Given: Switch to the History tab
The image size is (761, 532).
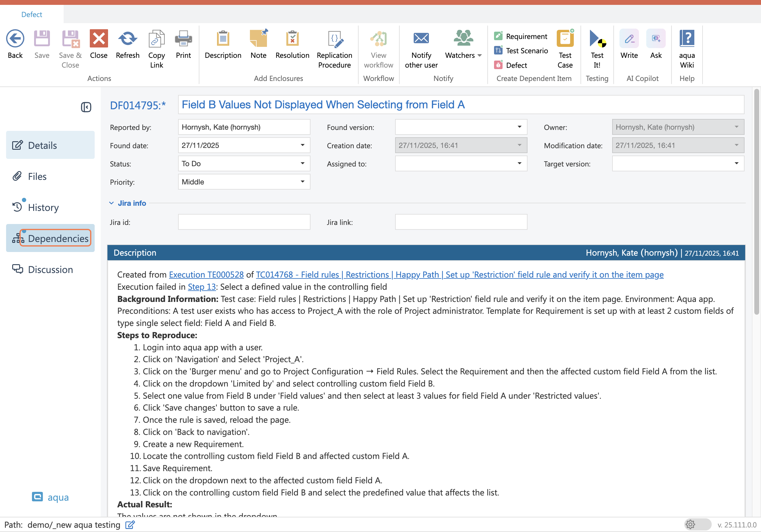Looking at the screenshot, I should tap(43, 208).
